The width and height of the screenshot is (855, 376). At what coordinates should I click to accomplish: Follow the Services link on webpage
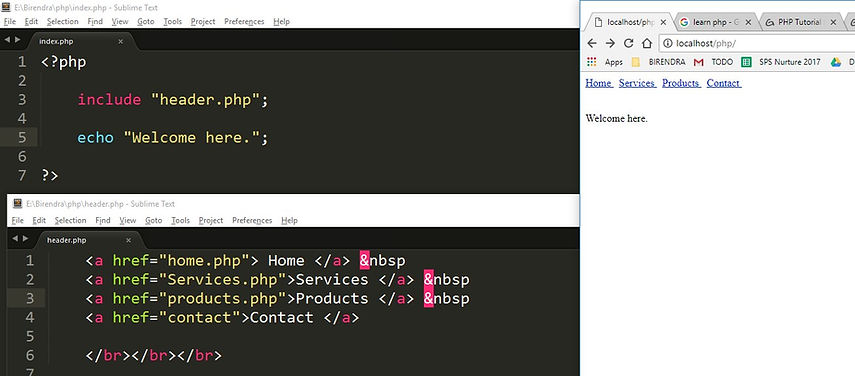click(x=637, y=83)
